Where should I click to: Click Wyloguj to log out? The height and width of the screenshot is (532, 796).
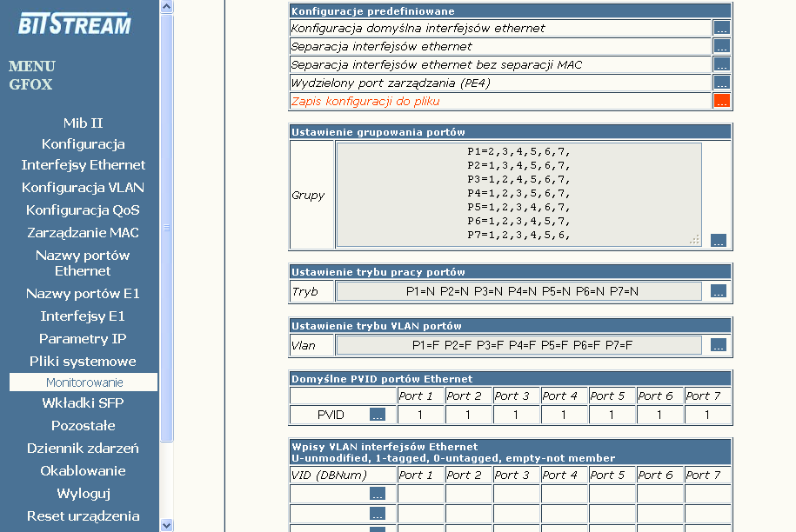pos(84,494)
